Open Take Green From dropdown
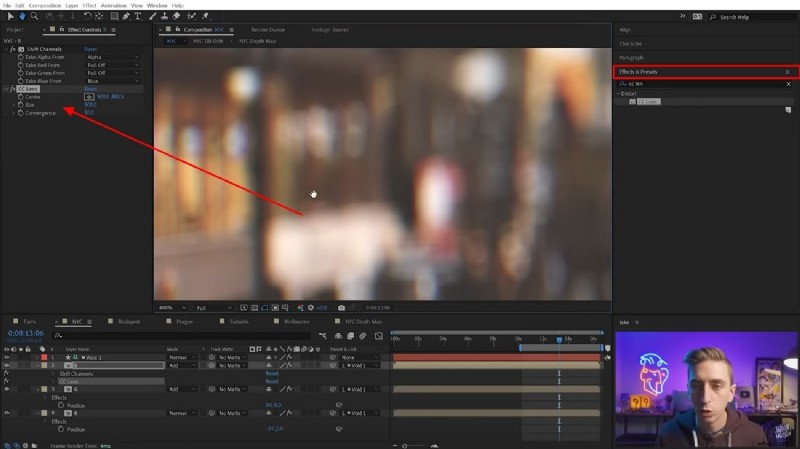 pos(113,73)
